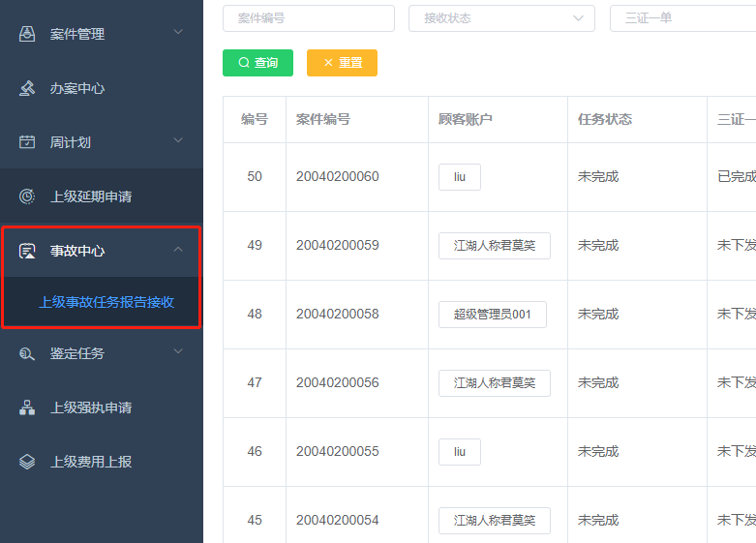
Task: Open 鉴定任务 menu label
Action: click(77, 353)
